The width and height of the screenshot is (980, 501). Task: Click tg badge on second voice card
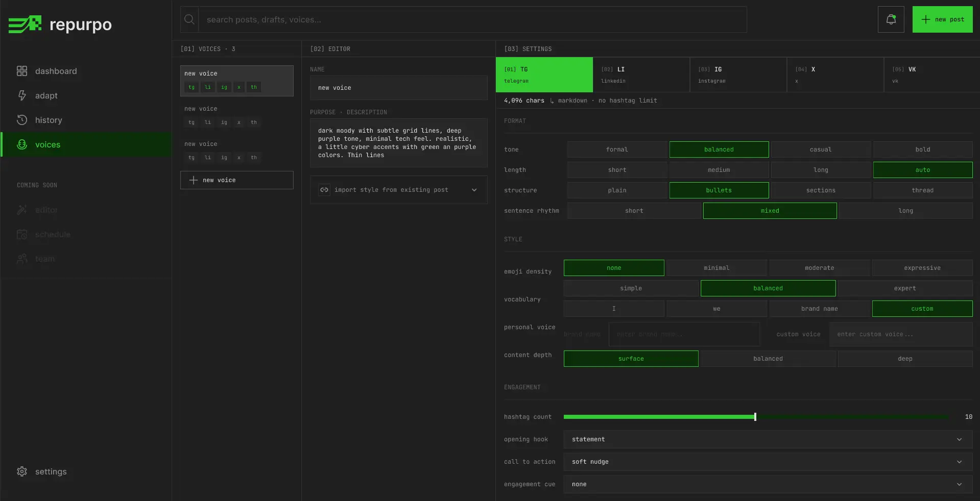[x=192, y=122]
